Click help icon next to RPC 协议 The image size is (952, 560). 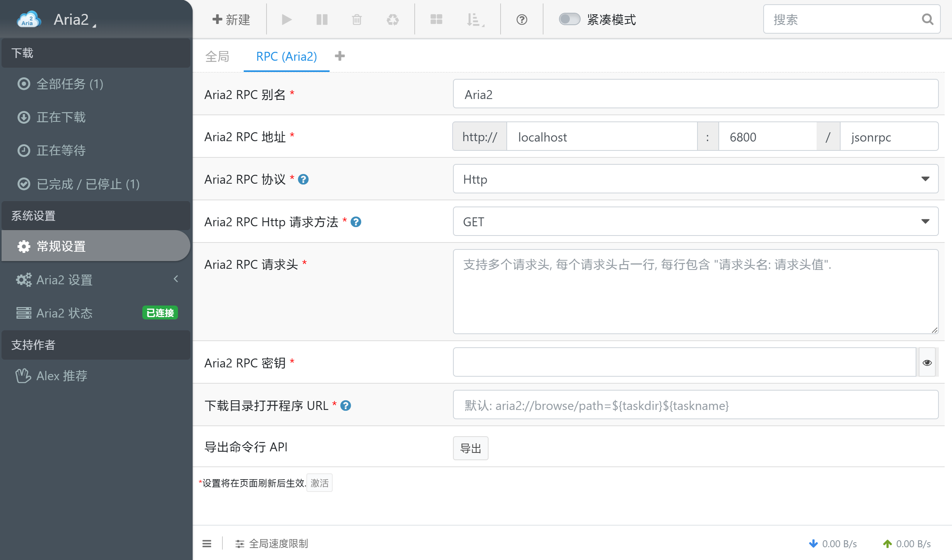pos(303,179)
